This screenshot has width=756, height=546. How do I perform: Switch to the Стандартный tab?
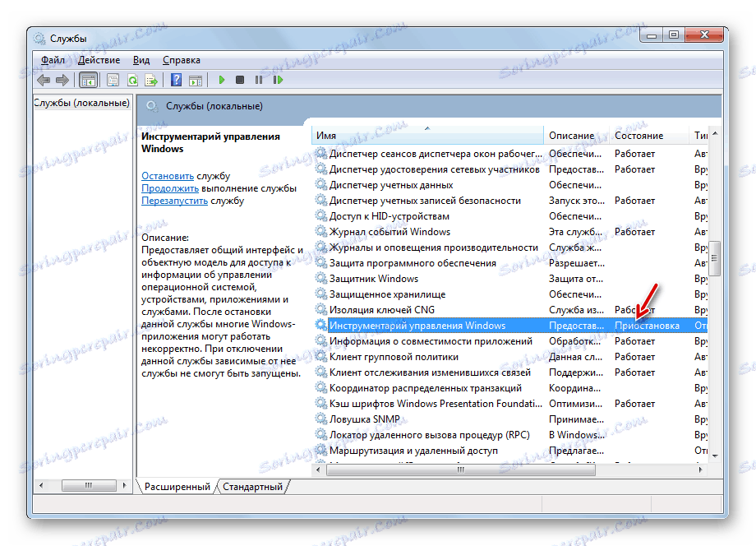tap(252, 487)
